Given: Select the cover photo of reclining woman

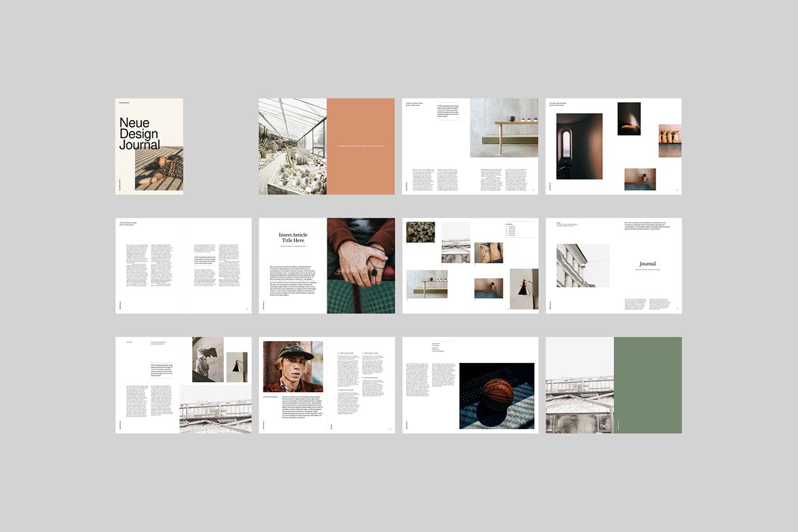Looking at the screenshot, I should coord(159,169).
